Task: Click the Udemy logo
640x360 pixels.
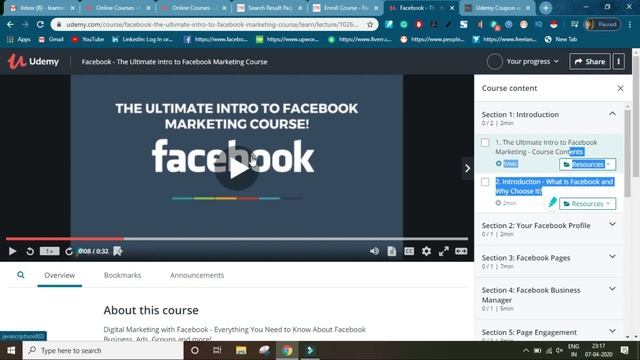Action: [33, 62]
